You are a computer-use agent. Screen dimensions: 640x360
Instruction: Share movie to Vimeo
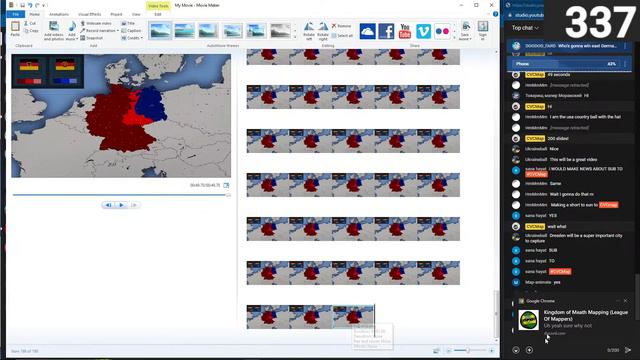tap(423, 31)
